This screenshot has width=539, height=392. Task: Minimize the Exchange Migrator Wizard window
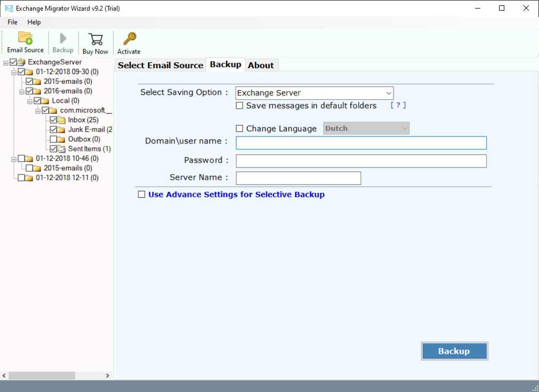tap(478, 8)
